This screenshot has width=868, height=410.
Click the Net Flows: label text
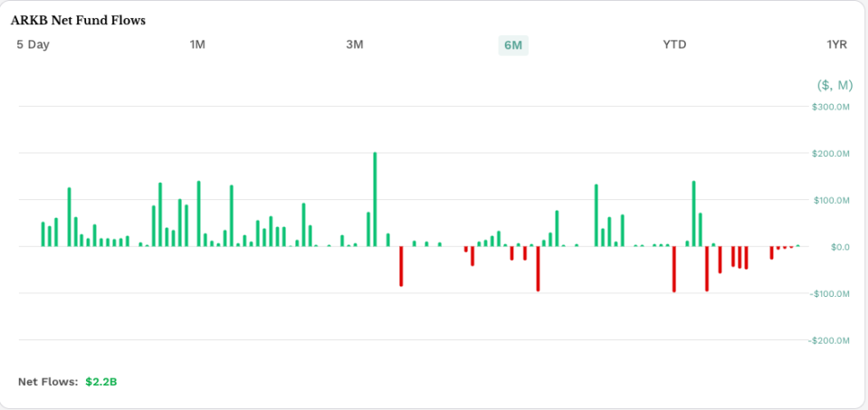pyautogui.click(x=48, y=382)
